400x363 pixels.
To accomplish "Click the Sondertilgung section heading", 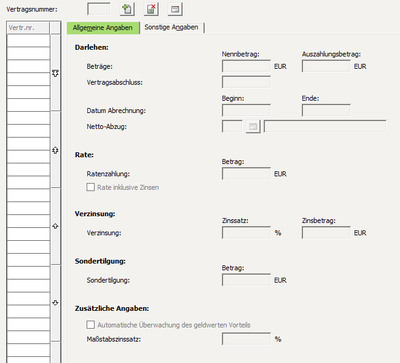I will [100, 261].
